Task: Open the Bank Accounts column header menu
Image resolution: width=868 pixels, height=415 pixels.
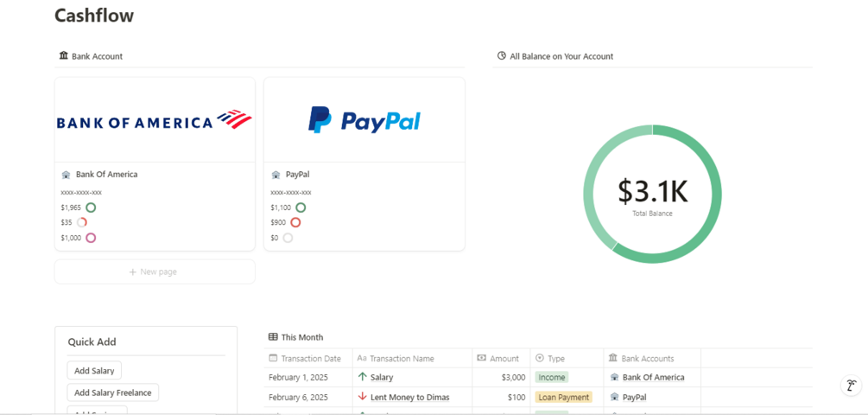Action: 652,359
